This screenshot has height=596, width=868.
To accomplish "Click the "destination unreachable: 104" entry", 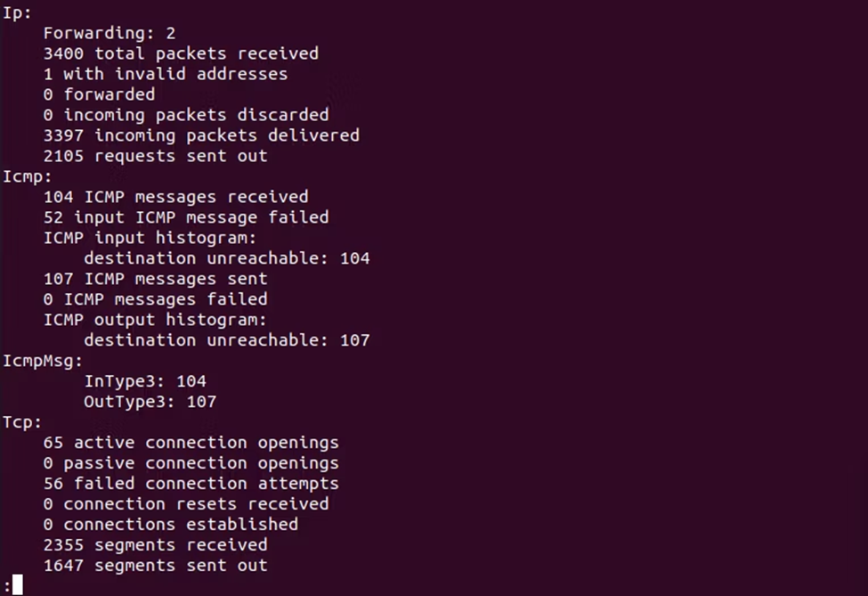I will [226, 258].
